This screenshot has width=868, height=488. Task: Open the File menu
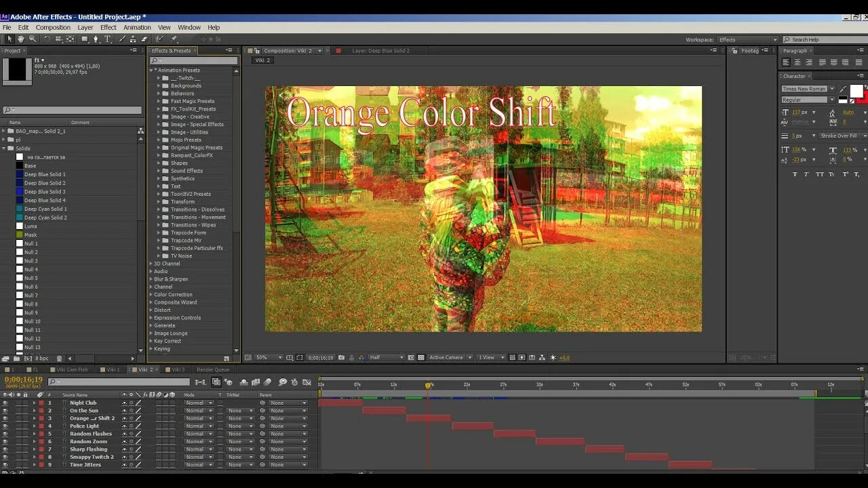[7, 28]
